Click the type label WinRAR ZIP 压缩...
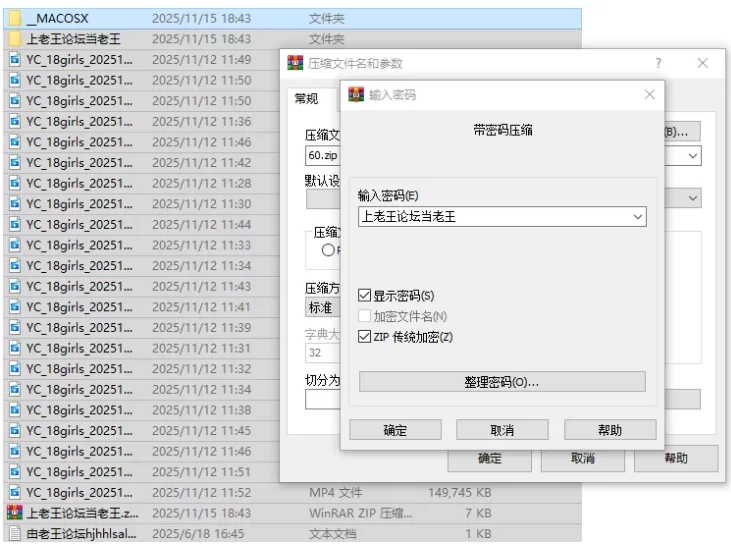 pyautogui.click(x=361, y=513)
